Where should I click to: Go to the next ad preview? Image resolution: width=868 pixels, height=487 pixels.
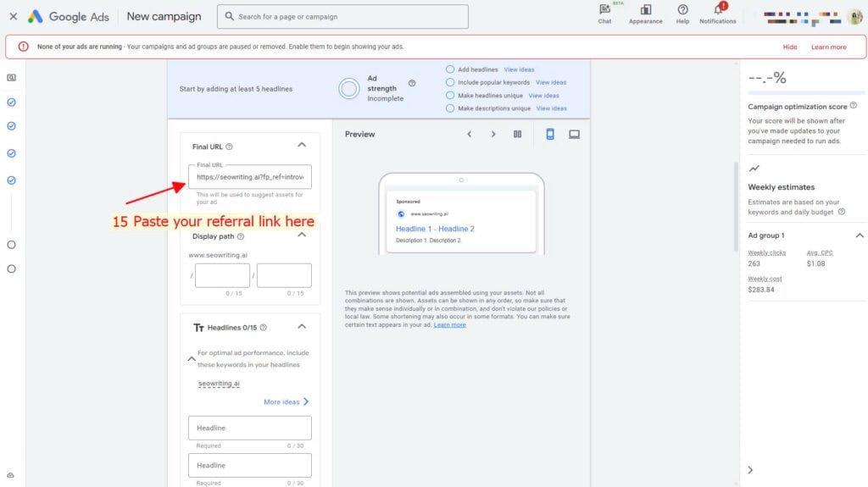492,134
